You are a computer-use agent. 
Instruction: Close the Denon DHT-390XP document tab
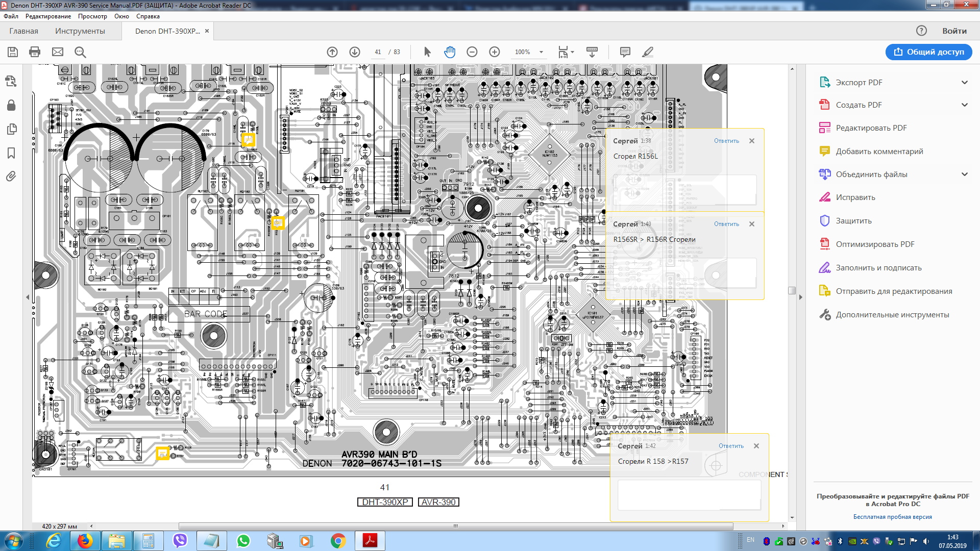207,31
